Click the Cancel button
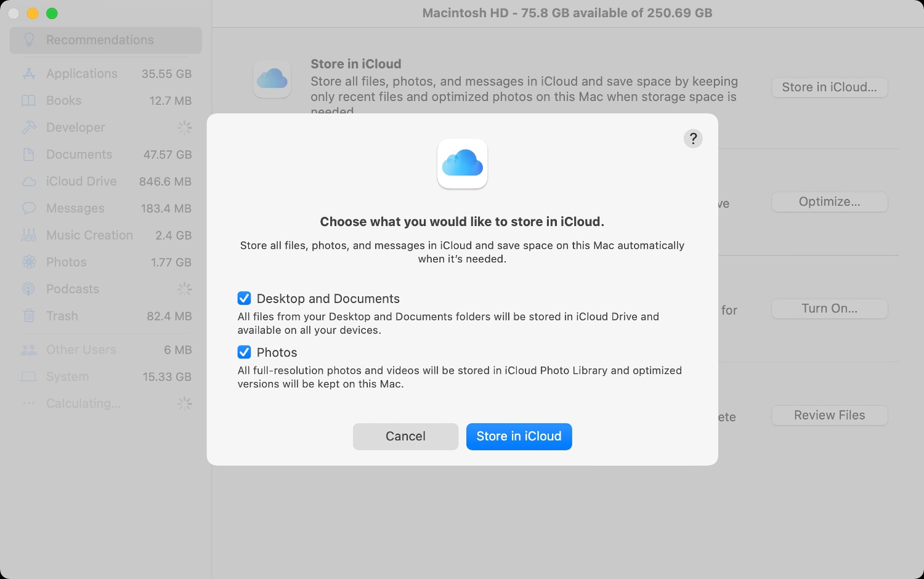This screenshot has height=579, width=924. coord(405,436)
